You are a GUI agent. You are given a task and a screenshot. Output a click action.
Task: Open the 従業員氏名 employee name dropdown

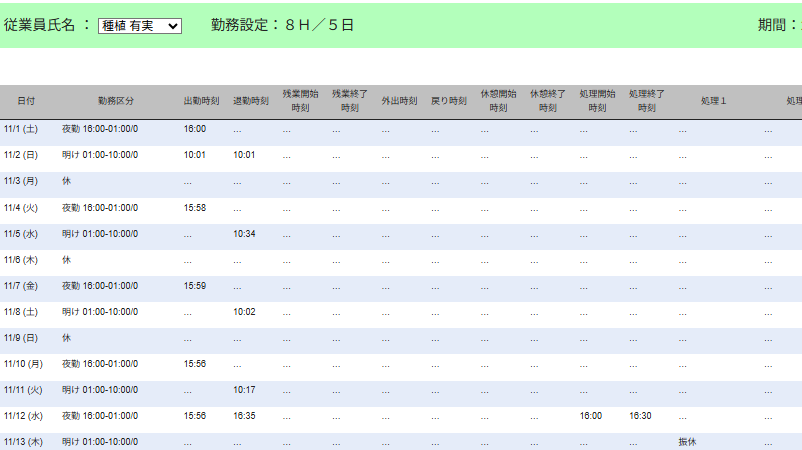click(140, 26)
